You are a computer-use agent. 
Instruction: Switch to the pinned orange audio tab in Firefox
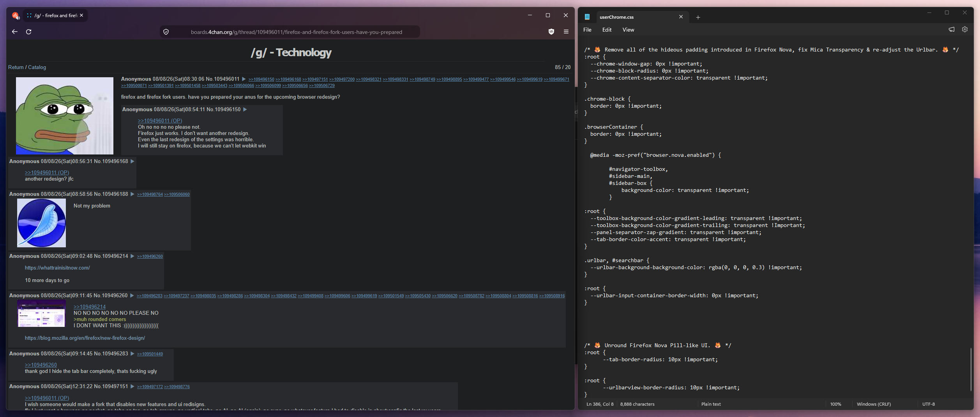click(16, 16)
